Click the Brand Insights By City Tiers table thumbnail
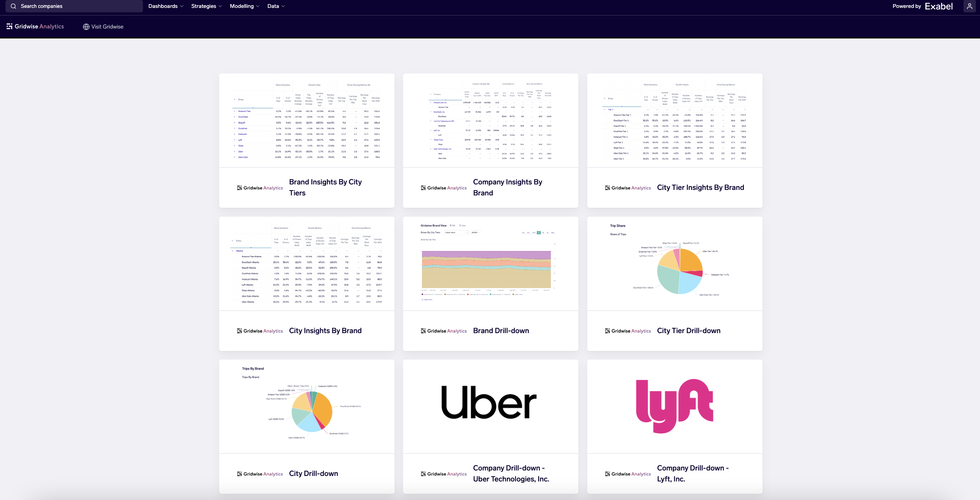The width and height of the screenshot is (980, 500). [x=307, y=120]
